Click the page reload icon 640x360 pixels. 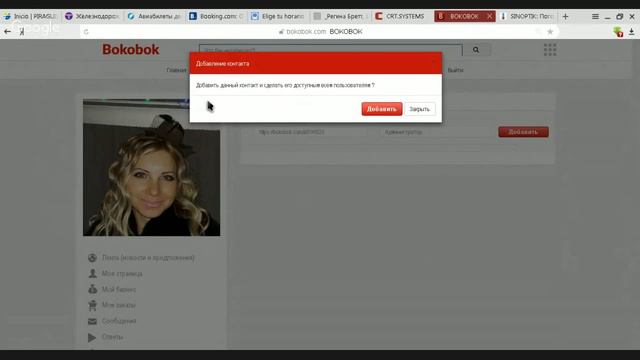(86, 32)
